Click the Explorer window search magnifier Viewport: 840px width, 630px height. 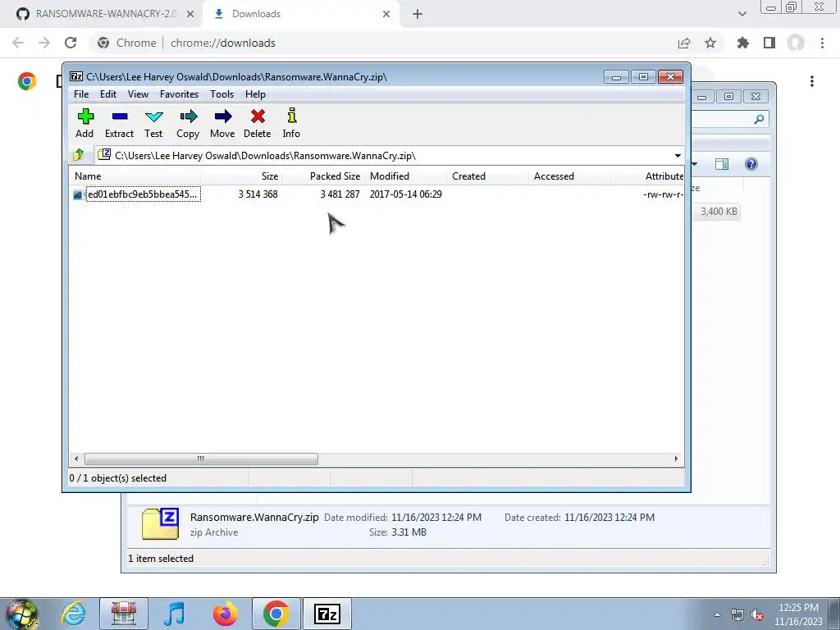tap(759, 119)
